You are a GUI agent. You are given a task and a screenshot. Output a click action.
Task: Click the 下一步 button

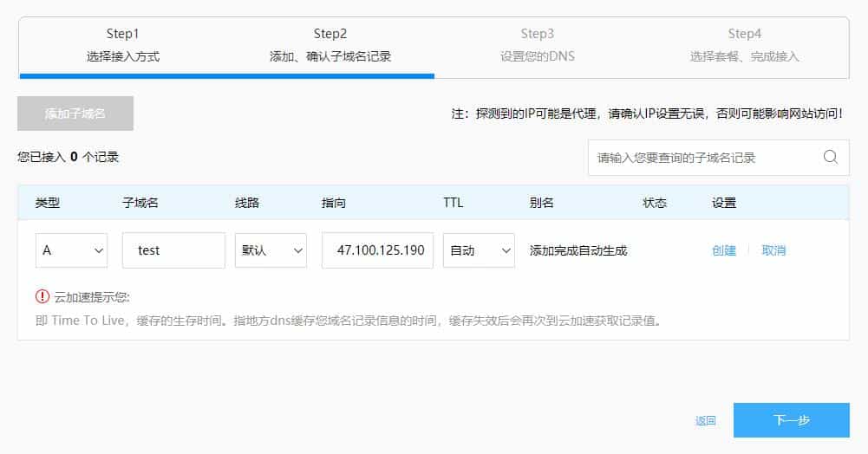(792, 420)
